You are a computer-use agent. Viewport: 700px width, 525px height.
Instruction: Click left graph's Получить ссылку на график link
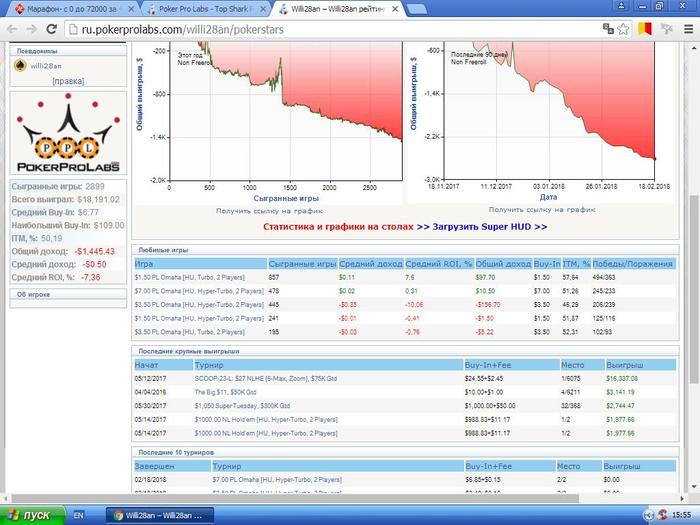(269, 211)
